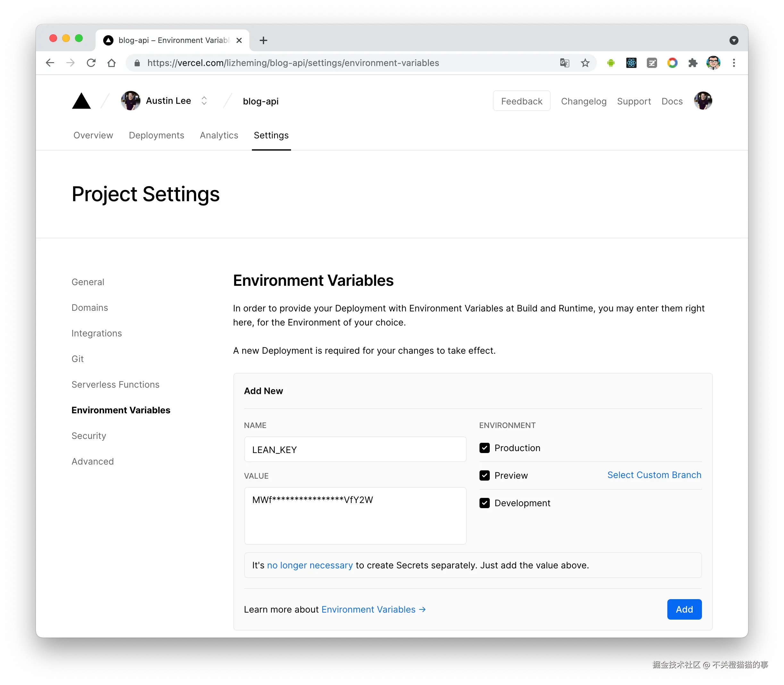The height and width of the screenshot is (685, 784).
Task: Follow the 'no longer necessary' link
Action: click(310, 565)
